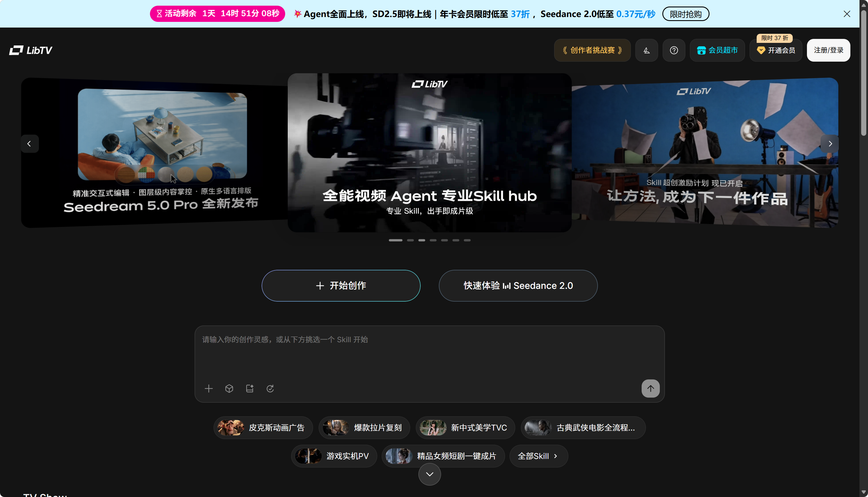Click the round down-chevron scroll button
The width and height of the screenshot is (868, 497).
point(429,474)
